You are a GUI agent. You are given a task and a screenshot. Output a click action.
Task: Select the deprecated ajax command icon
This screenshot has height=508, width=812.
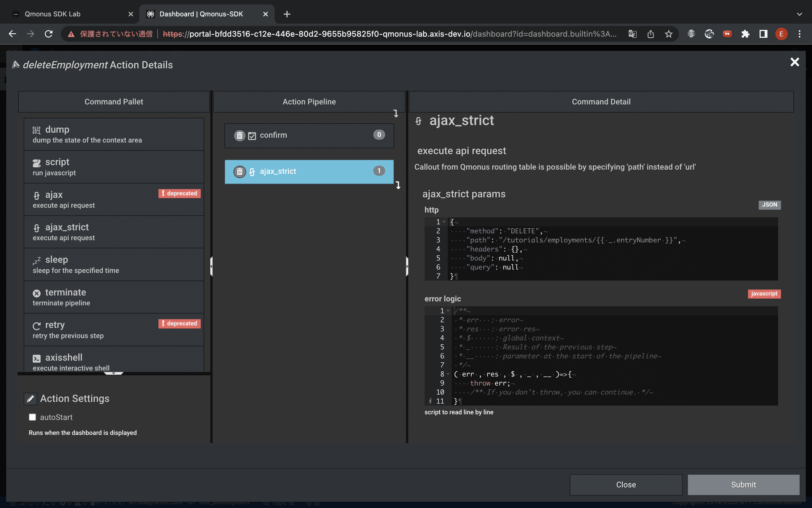pos(37,195)
